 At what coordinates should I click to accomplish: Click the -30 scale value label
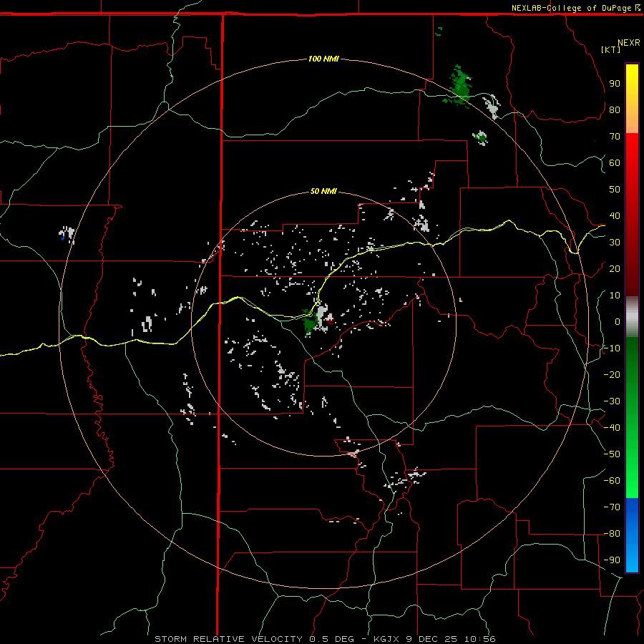click(x=612, y=401)
